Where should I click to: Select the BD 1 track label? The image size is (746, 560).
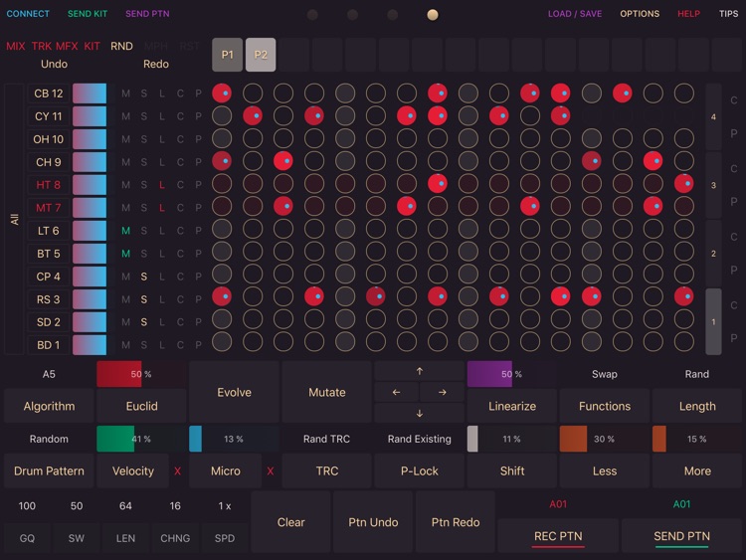[x=49, y=345]
